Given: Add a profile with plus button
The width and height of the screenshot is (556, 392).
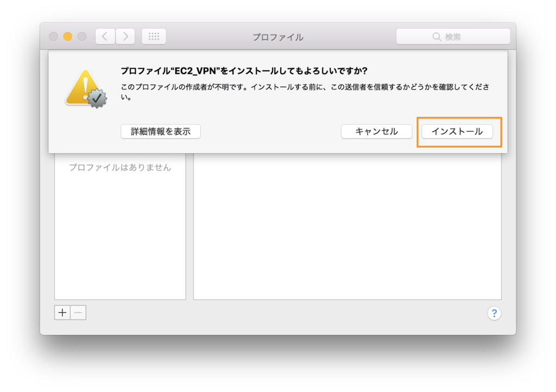Looking at the screenshot, I should point(62,313).
